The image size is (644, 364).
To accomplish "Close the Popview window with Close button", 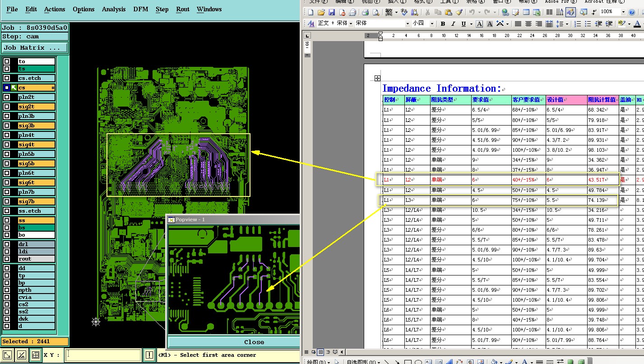I will tap(254, 342).
